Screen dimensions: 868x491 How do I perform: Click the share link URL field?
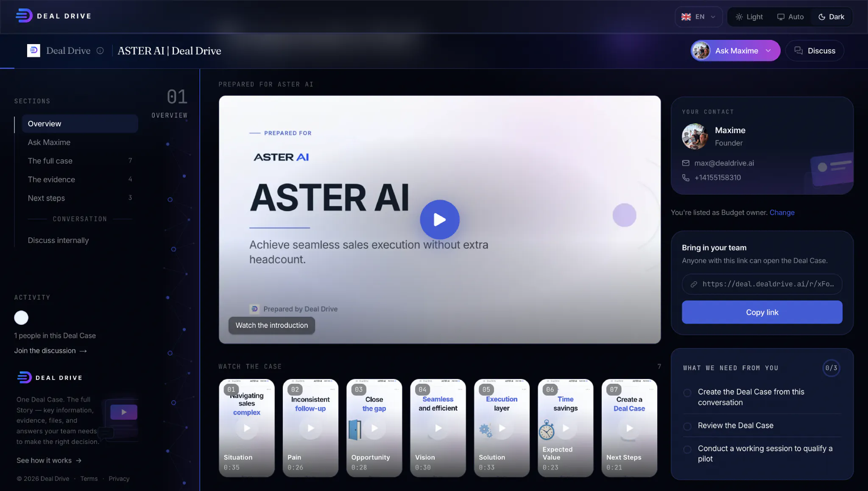(x=762, y=284)
